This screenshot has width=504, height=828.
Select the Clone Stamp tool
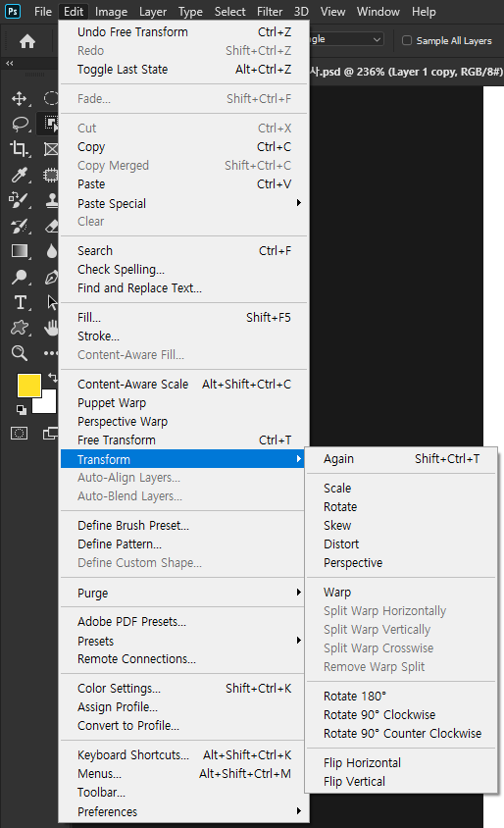(51, 200)
